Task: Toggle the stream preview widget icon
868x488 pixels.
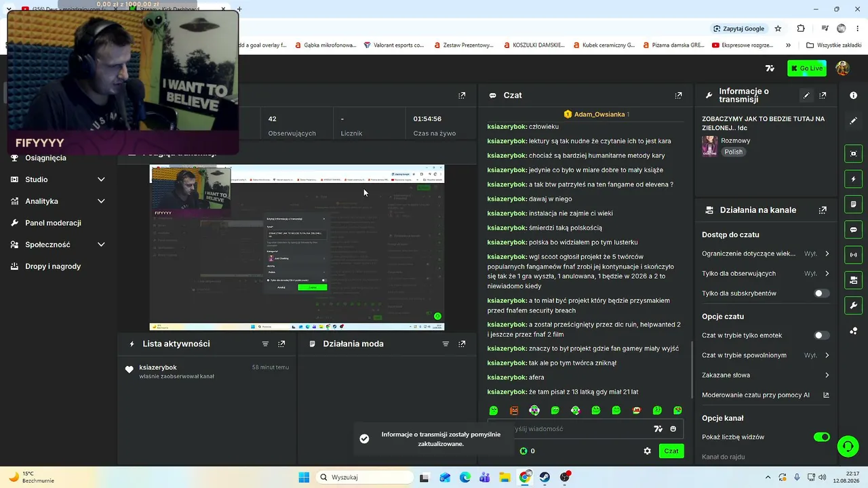Action: (853, 154)
